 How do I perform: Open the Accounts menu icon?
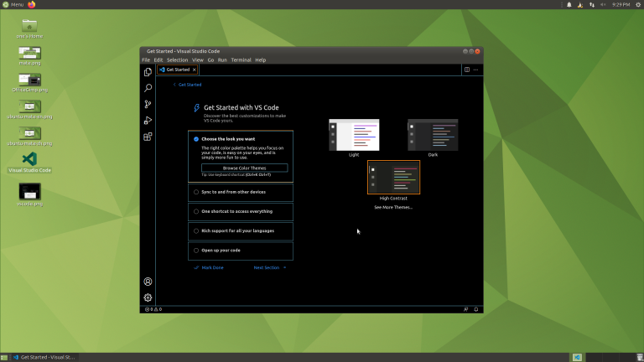coord(148,282)
